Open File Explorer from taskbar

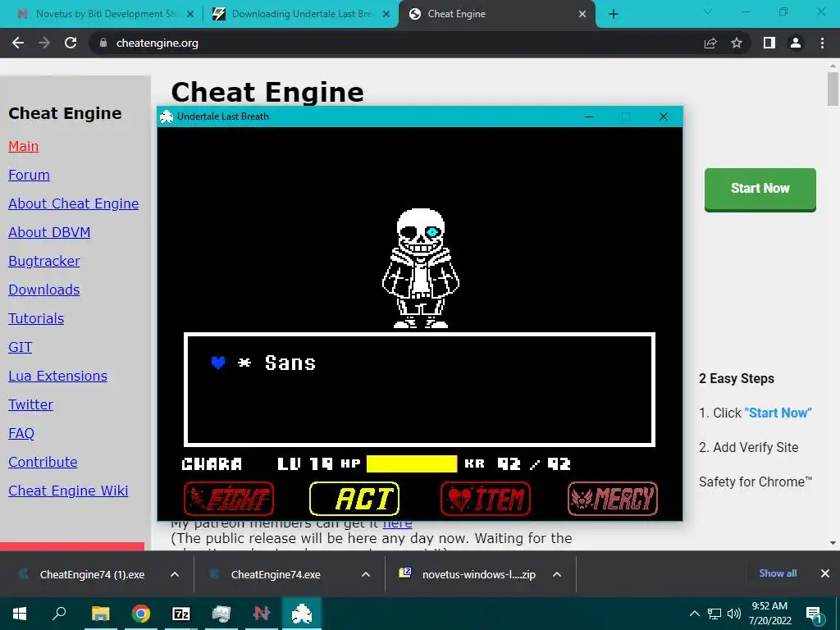click(x=100, y=614)
